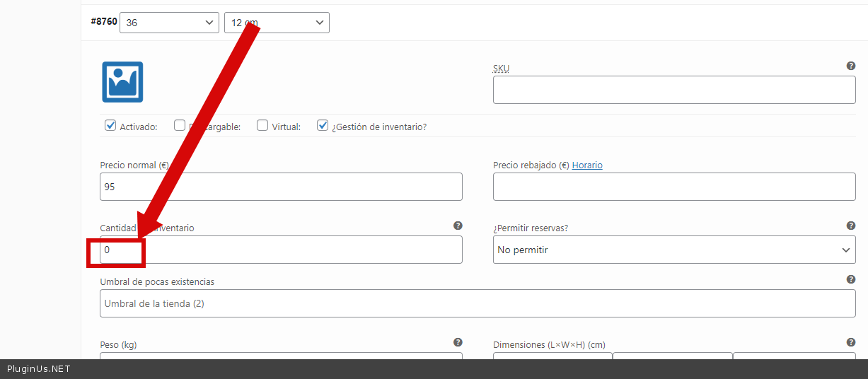Screen dimensions: 868x379
Task: Click the Dimensiones help icon
Action: [x=851, y=342]
